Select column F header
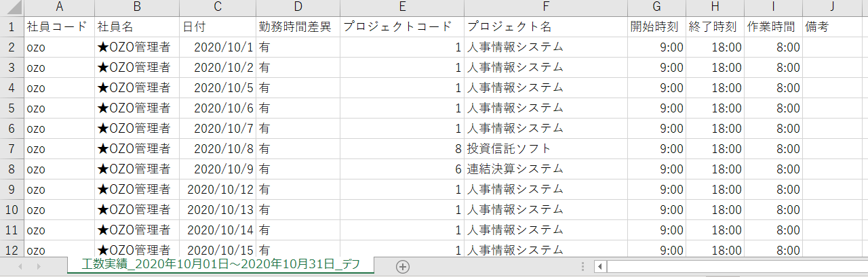868x277 pixels. tap(545, 7)
